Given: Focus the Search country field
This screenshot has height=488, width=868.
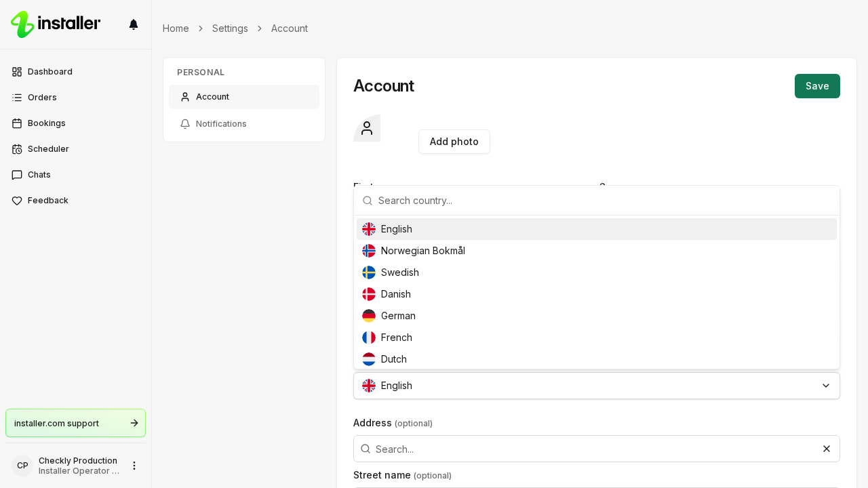Looking at the screenshot, I should tap(597, 201).
